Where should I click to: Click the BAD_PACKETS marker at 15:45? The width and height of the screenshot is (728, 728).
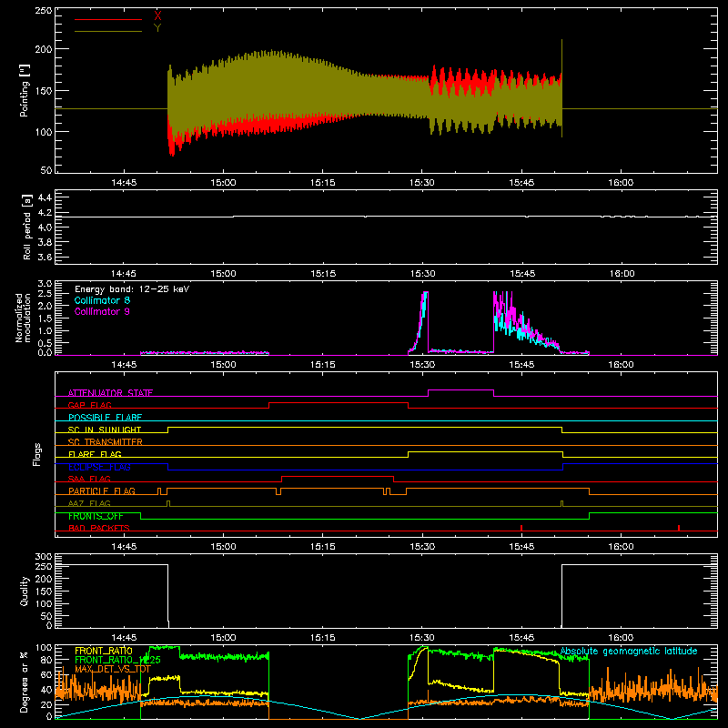pos(521,528)
